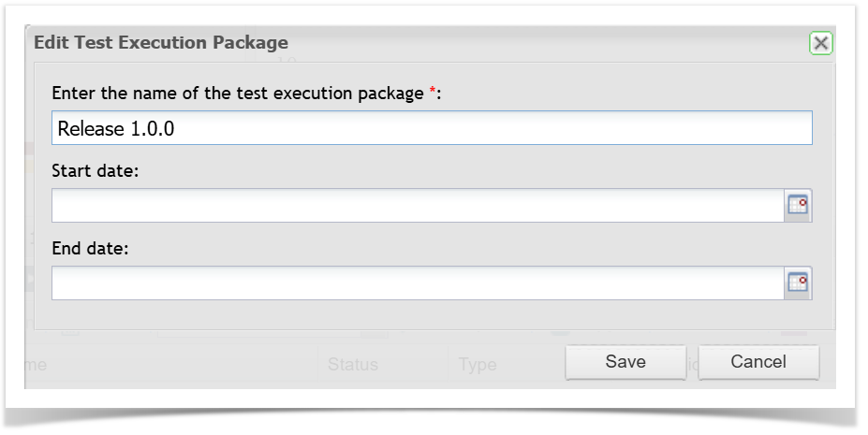Click the red required asterisk
Screen dimensions: 868x435
[x=433, y=93]
